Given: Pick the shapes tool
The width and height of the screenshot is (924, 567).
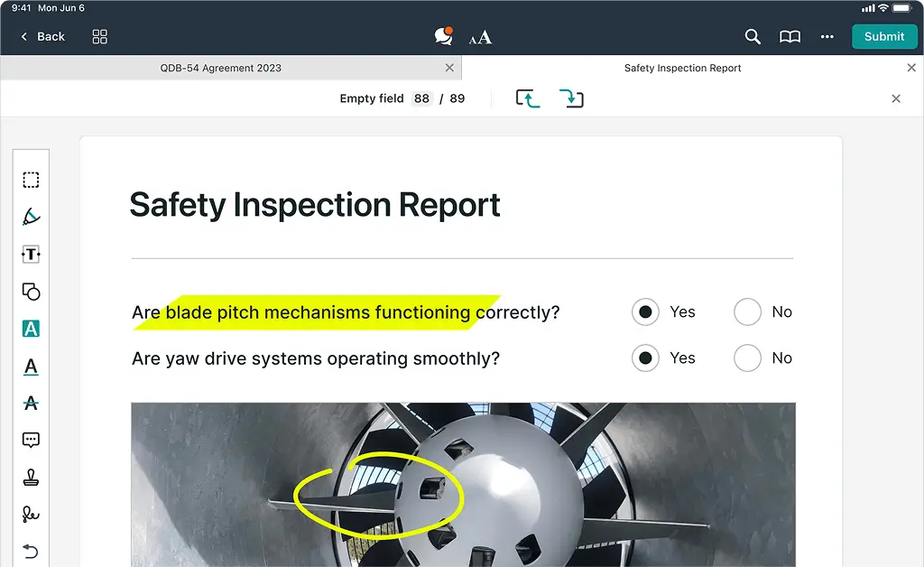Looking at the screenshot, I should (x=31, y=292).
